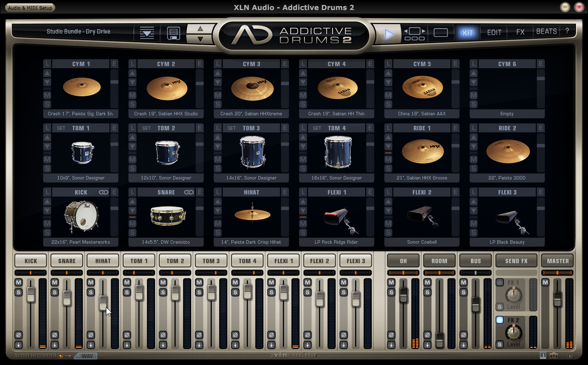Viewport: 588px width, 365px height.
Task: Click the E edit button on the HIHAT slot
Action: pos(285,192)
